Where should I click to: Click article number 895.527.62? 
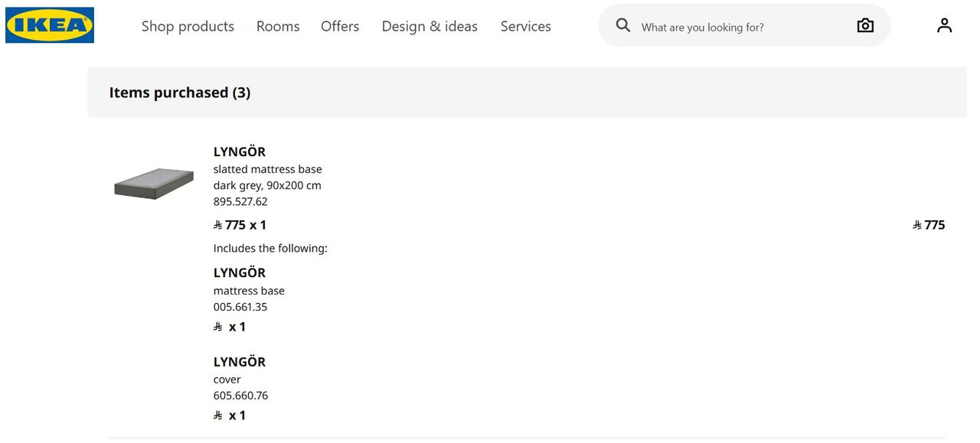click(240, 202)
